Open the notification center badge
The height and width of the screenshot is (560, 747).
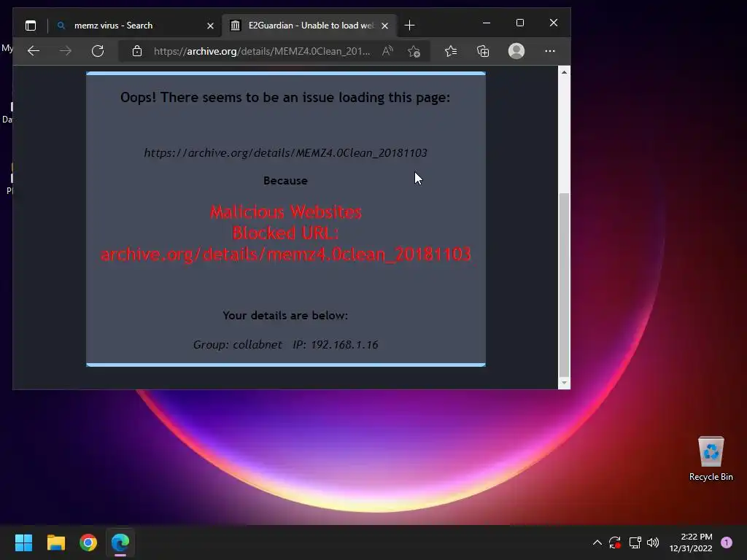[727, 542]
